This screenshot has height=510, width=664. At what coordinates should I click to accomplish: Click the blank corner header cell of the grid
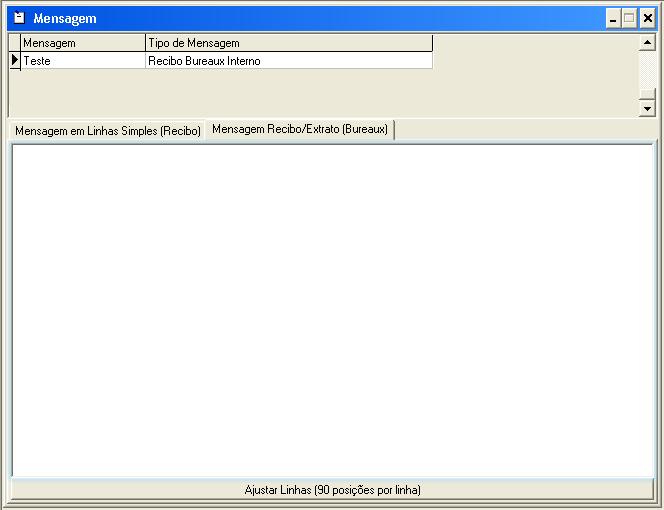[15, 43]
